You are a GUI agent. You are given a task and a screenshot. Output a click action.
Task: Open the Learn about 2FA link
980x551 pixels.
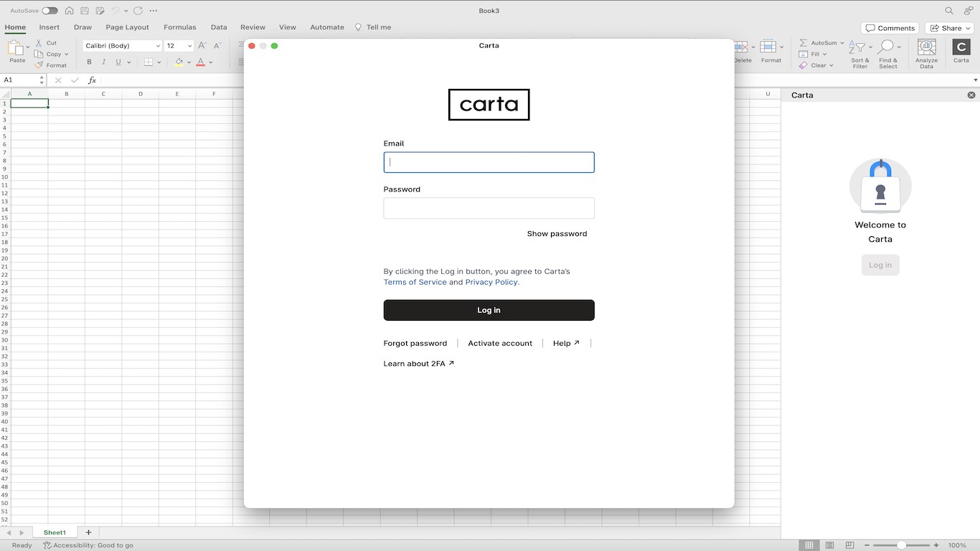(x=419, y=364)
